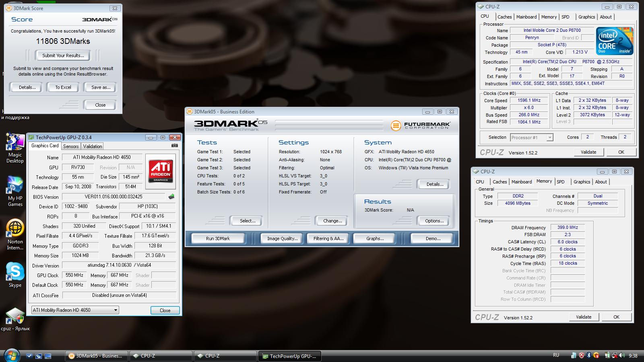Open the volume speaker tray icon
Screen dimensions: 644x362
(x=622, y=355)
